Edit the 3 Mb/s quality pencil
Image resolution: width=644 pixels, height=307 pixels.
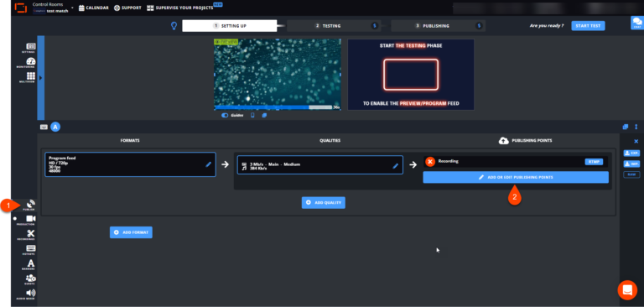point(396,166)
